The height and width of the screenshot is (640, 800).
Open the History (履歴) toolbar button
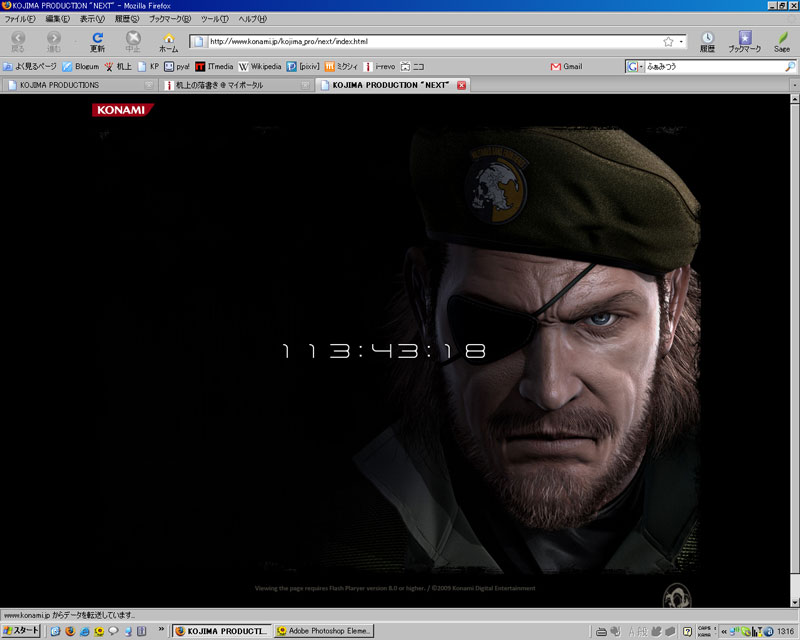click(707, 42)
